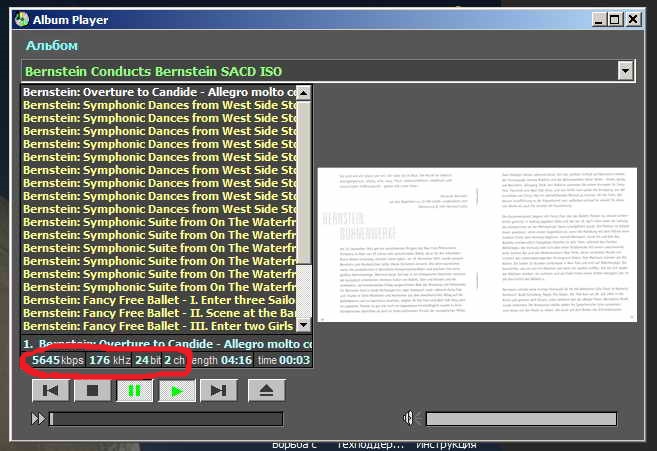Click the 24 bit depth readout
Viewport: 657px width, 451px height.
[147, 360]
